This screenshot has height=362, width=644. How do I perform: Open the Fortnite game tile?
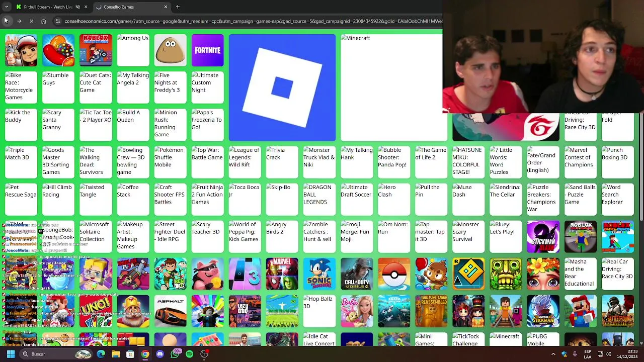coord(207,50)
